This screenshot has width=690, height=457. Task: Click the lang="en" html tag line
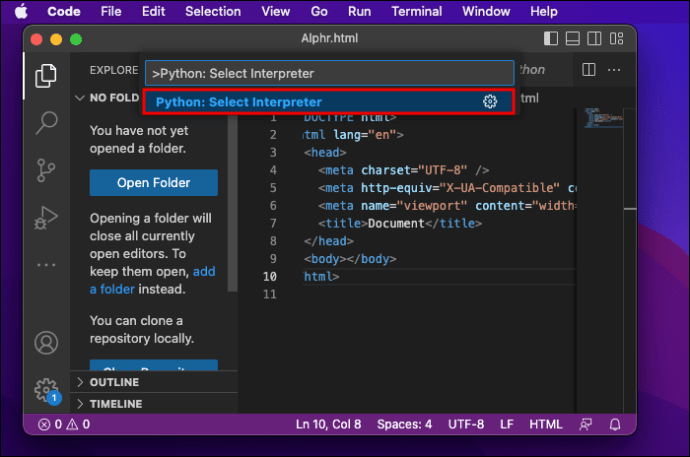click(353, 135)
